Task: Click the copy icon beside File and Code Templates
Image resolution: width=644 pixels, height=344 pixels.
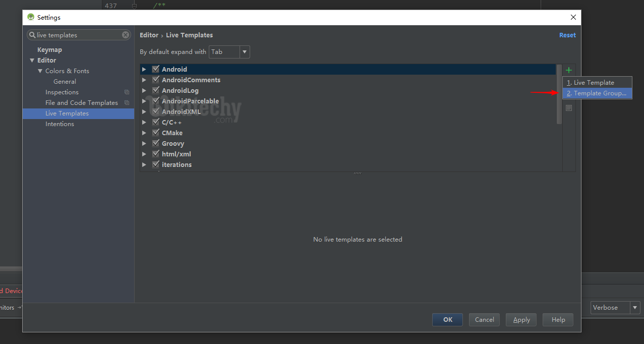Action: click(127, 102)
